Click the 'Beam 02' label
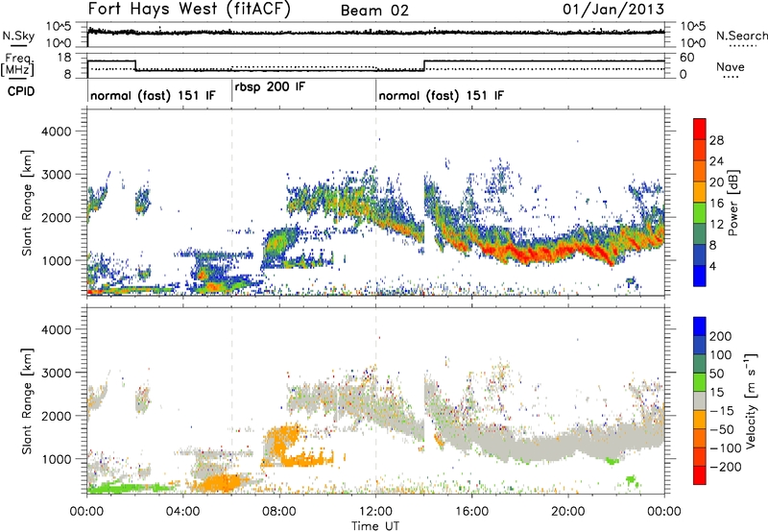 [x=374, y=11]
